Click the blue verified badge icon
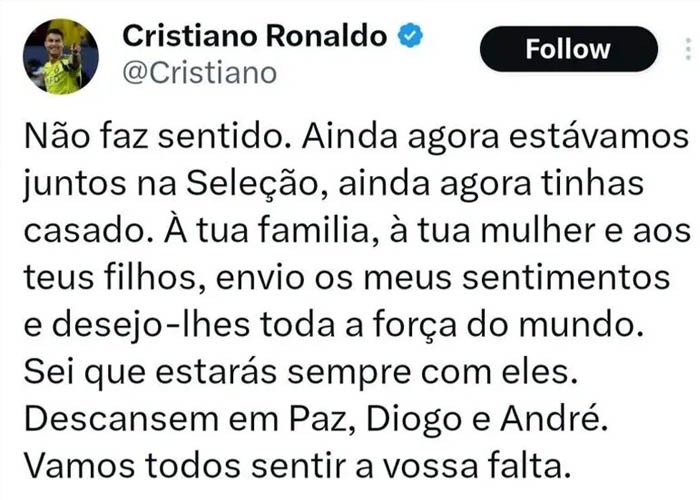 410,36
